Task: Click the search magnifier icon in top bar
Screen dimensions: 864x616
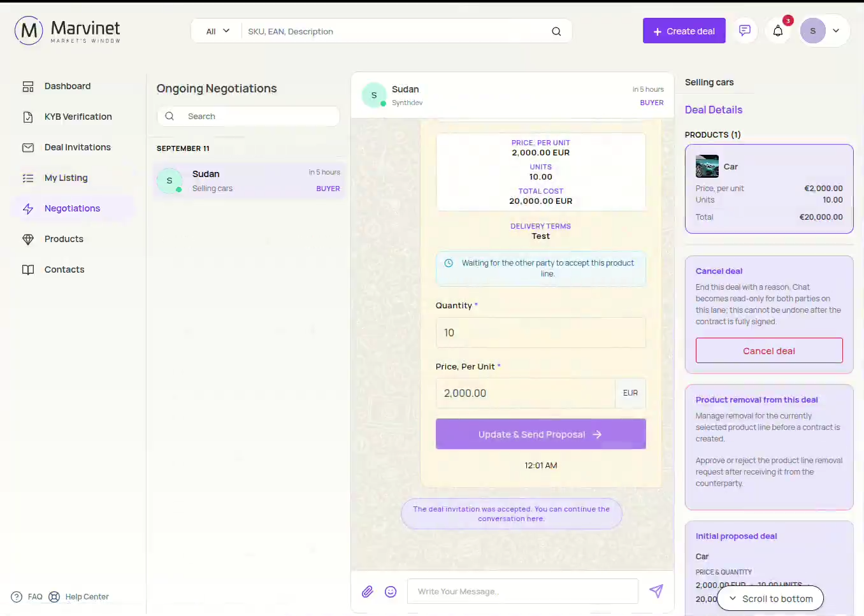Action: point(556,31)
